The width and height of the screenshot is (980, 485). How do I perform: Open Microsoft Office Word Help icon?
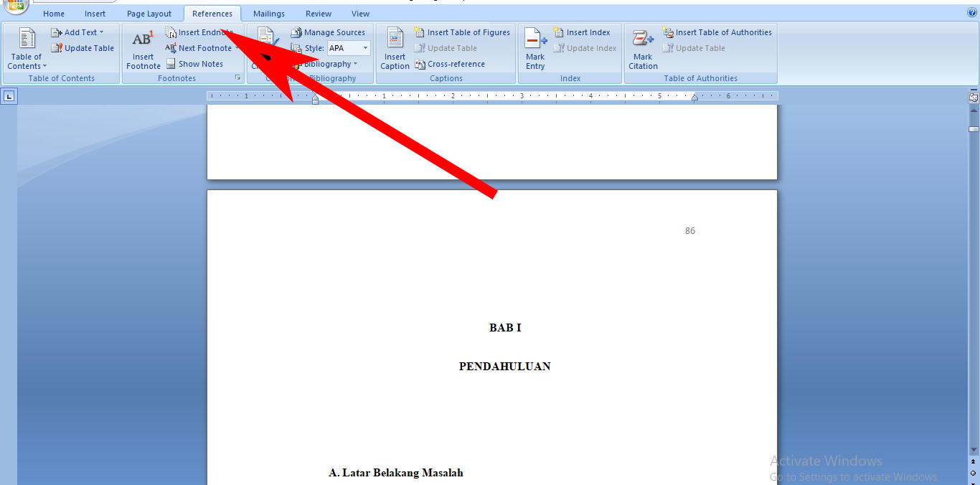(972, 12)
